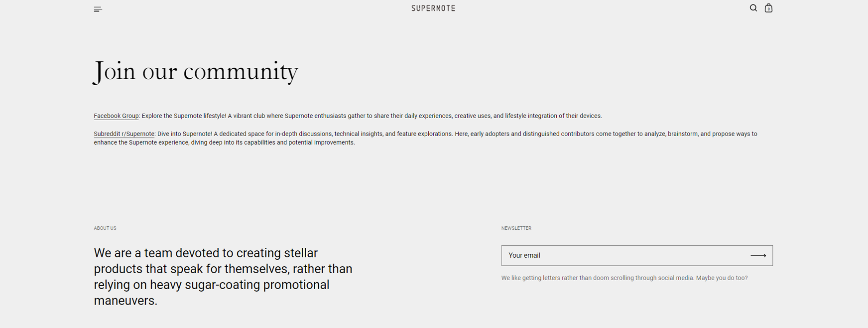Open the site search magnifier
Screen dimensions: 868x328
[753, 8]
